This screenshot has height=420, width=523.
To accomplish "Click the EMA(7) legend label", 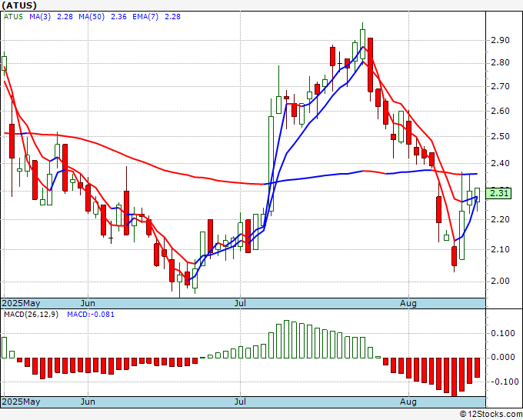I will [145, 17].
